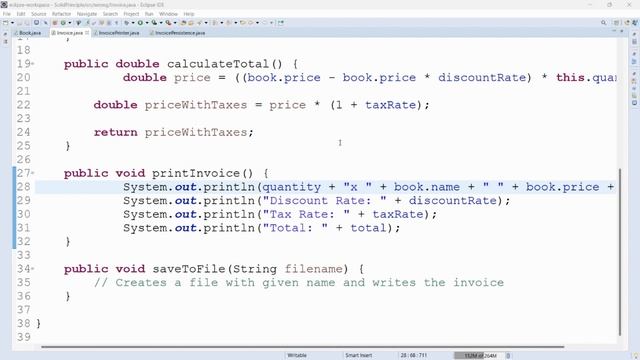Click the Open Type toolbar icon
Screen dimensions: 640x360
[183, 23]
